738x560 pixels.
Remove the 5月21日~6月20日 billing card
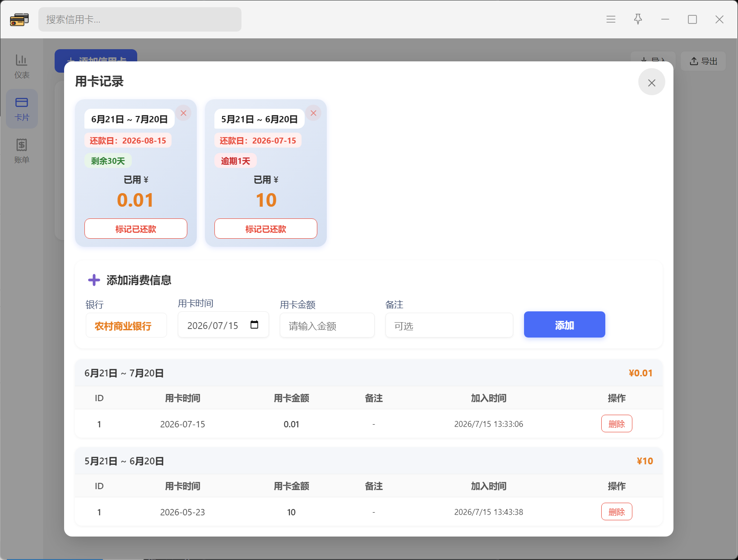tap(313, 113)
